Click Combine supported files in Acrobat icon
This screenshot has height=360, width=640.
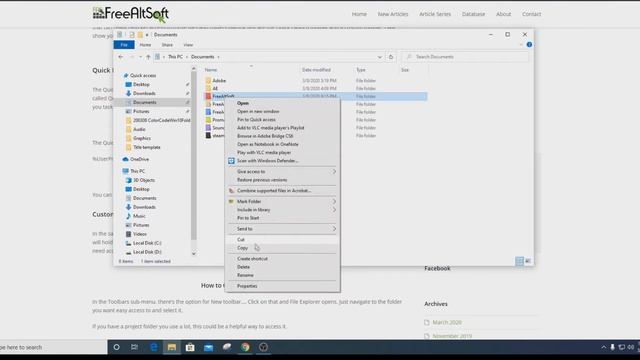point(231,191)
